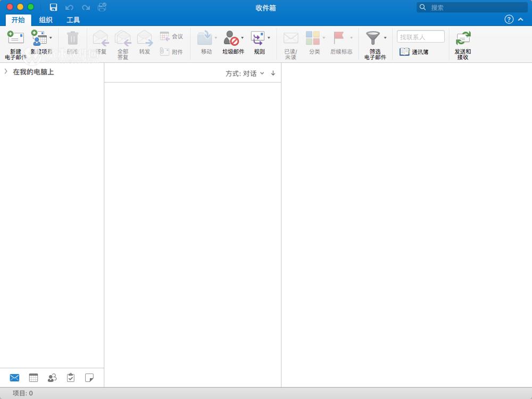532x399 pixels.
Task: Expand the '在我的电脑上' folder list
Action: coord(5,71)
